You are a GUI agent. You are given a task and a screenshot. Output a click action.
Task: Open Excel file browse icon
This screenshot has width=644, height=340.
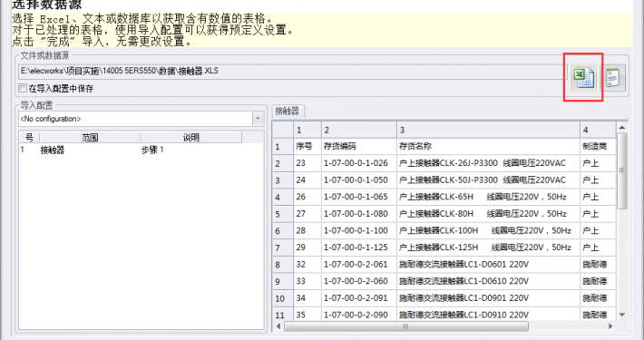coord(583,77)
